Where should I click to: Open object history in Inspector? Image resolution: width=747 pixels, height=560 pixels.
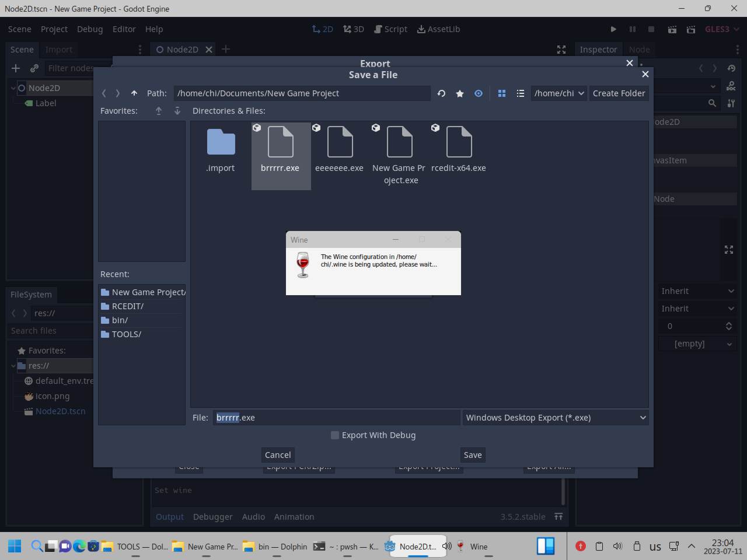(x=731, y=68)
